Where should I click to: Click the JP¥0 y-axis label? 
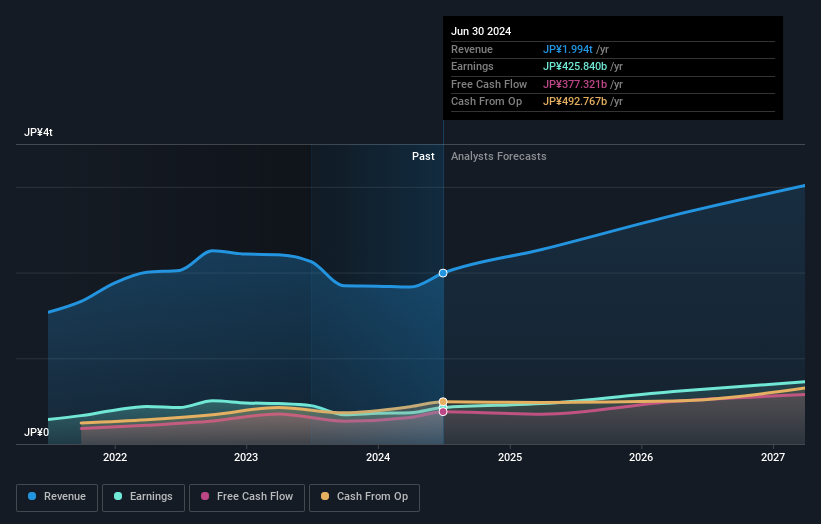[36, 432]
